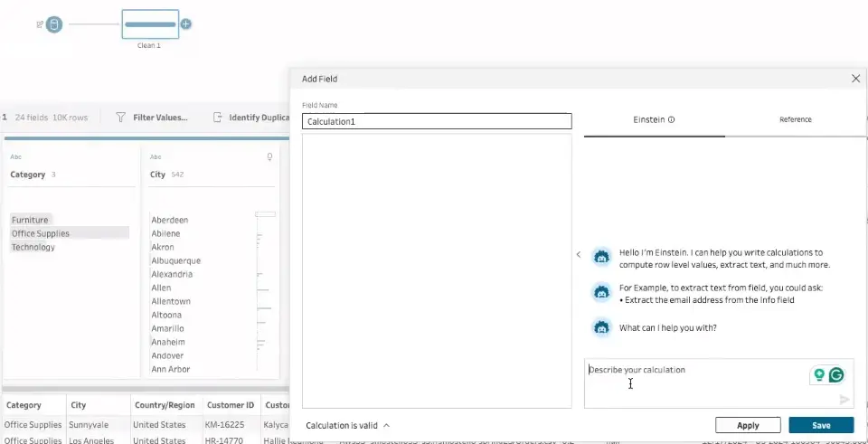Screen dimensions: 868x444
Task: Select Albuquerque in the City list
Action: (x=176, y=260)
